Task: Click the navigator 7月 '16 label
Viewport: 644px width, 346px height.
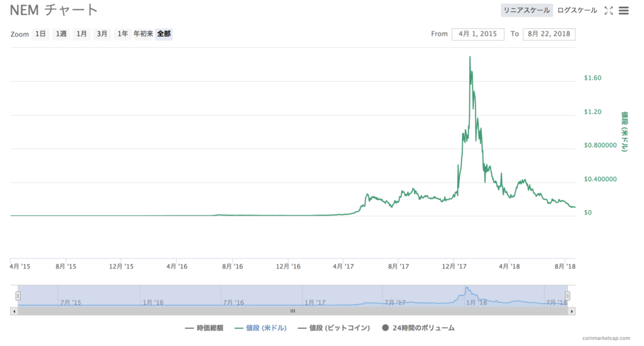Action: click(233, 303)
